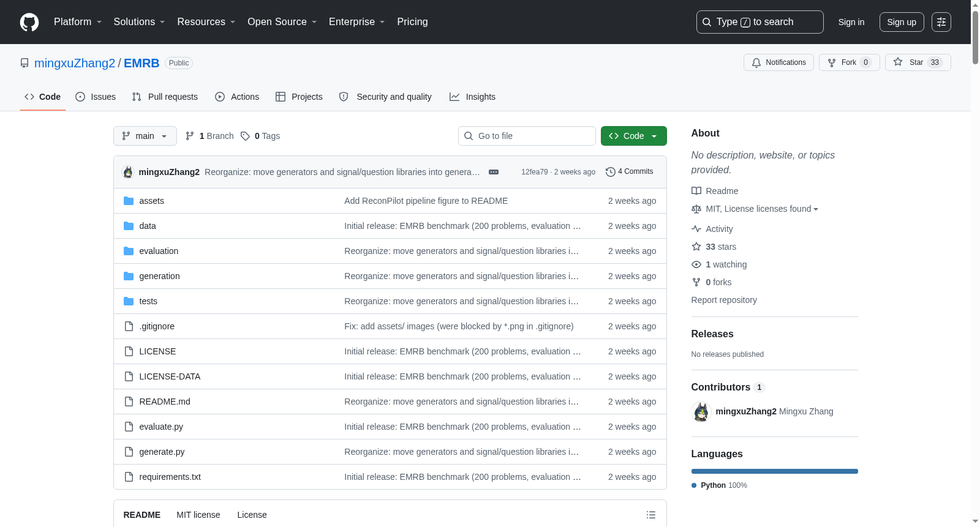Click the commit details ellipsis icon

click(x=494, y=172)
